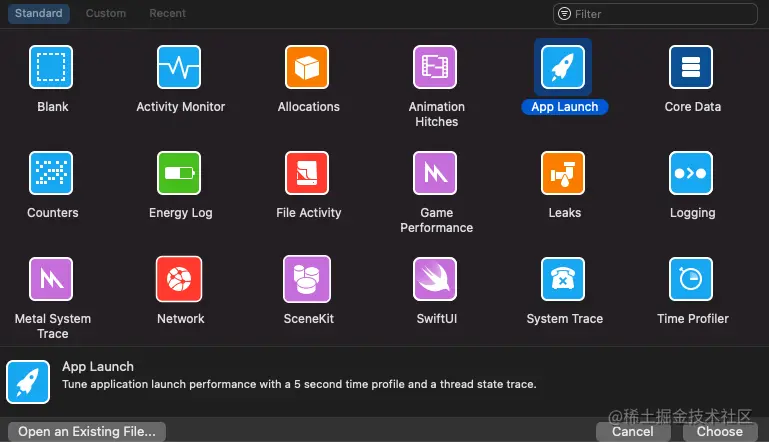Click the Time Profiler label text
The image size is (769, 442).
[692, 319]
